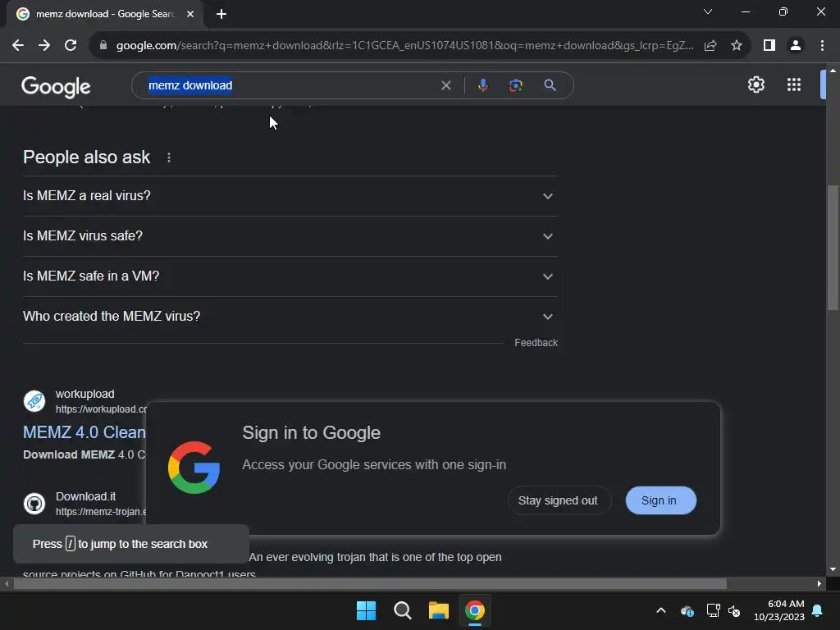
Task: Open Windows Start menu
Action: point(367,610)
